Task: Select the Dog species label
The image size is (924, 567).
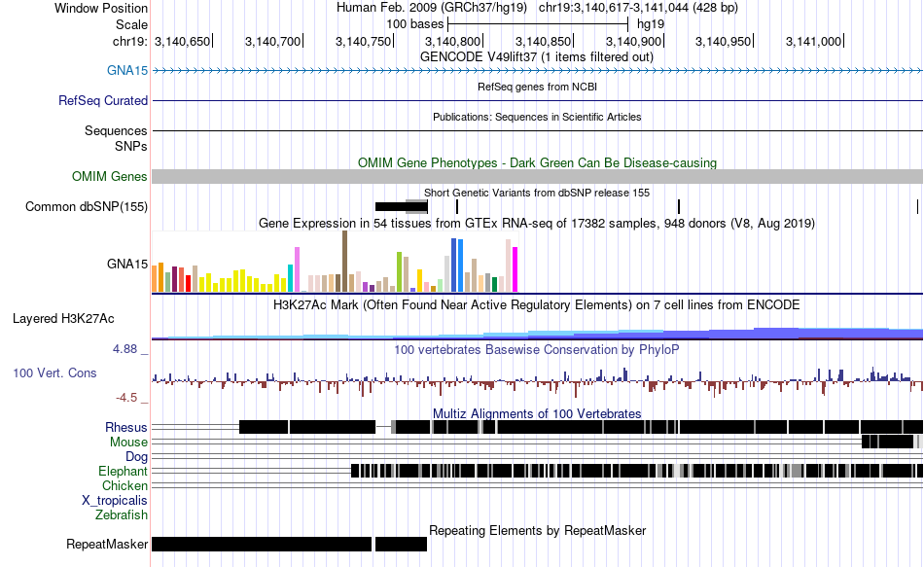Action: click(x=137, y=457)
